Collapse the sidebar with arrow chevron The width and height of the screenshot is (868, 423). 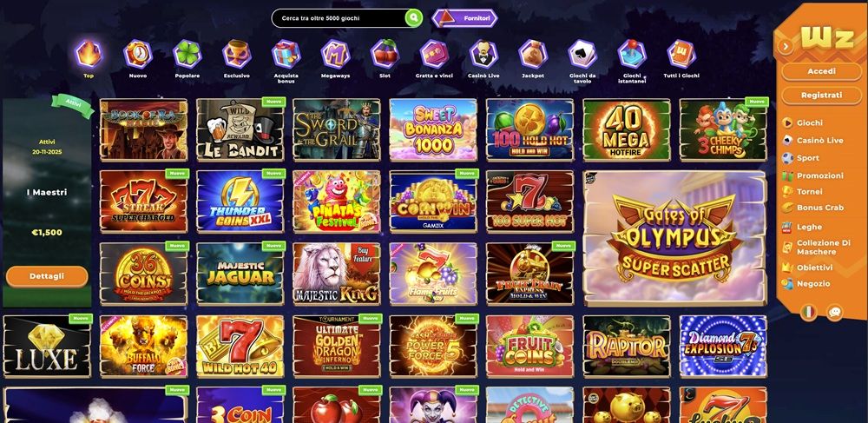pyautogui.click(x=785, y=47)
